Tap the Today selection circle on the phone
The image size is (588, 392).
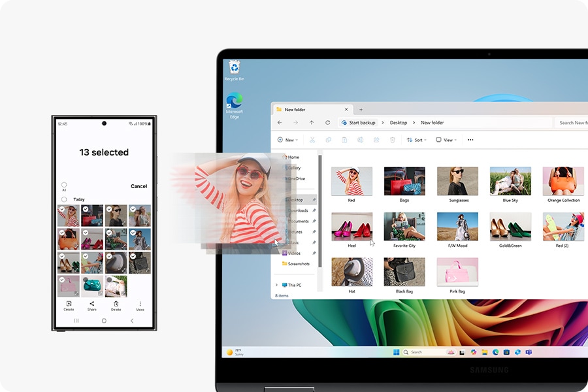pos(64,198)
